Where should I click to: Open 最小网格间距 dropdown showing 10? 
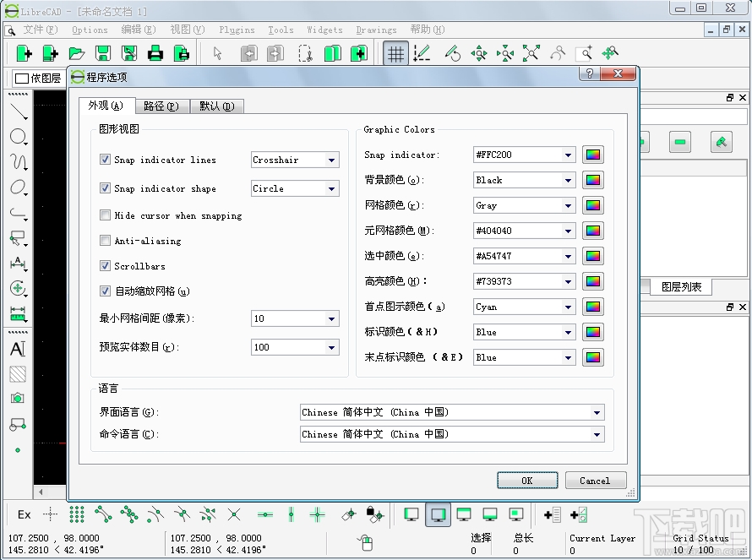[x=295, y=318]
